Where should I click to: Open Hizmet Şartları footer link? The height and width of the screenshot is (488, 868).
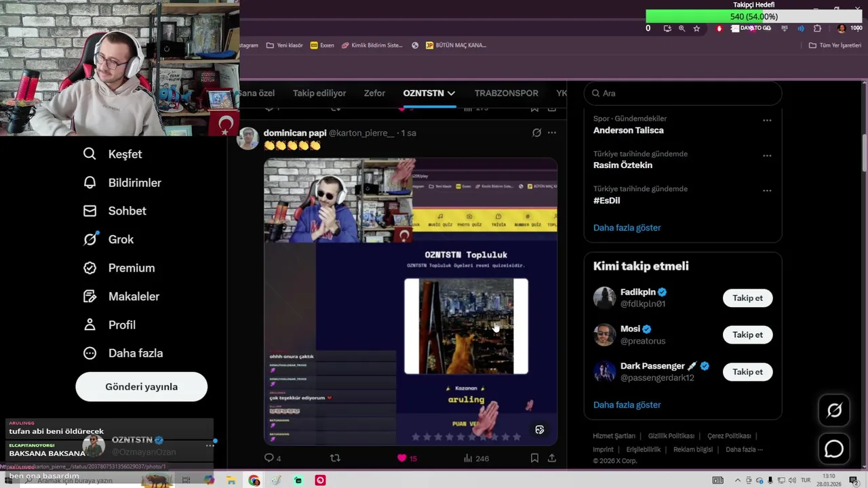pos(614,436)
